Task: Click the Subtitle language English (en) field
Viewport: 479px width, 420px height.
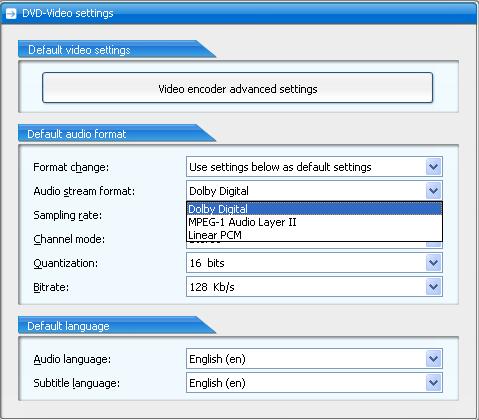Action: click(x=306, y=383)
